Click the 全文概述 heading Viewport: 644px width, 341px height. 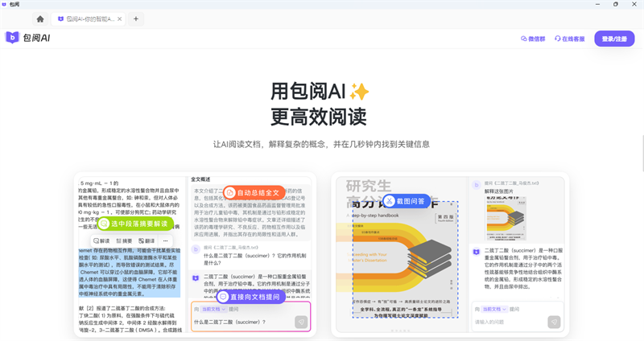pos(200,179)
